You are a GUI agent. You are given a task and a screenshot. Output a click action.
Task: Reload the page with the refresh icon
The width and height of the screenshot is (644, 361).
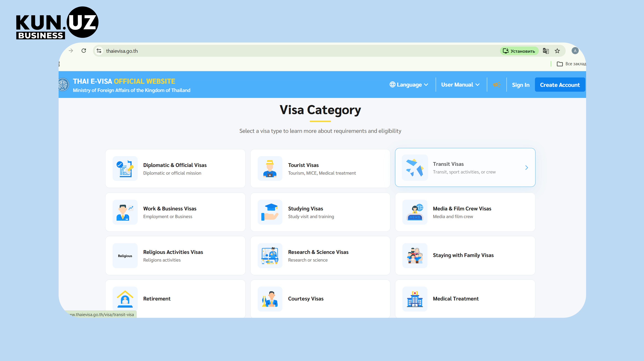(84, 51)
